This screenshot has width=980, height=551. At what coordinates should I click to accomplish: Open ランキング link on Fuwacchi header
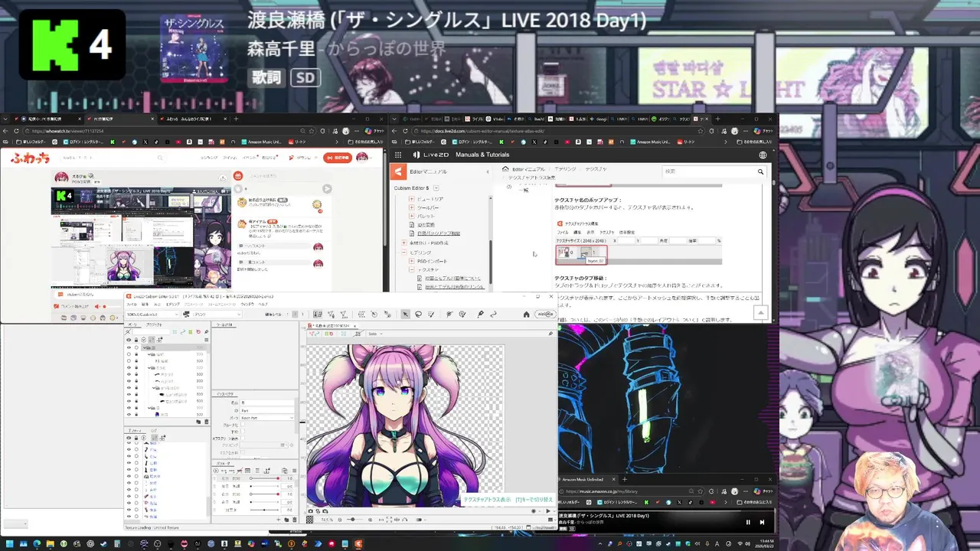coord(209,158)
